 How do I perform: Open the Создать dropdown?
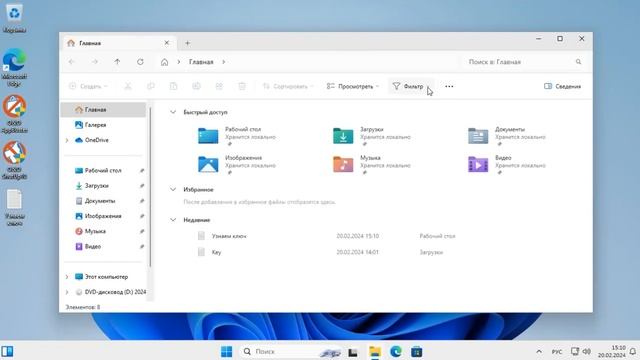pos(88,86)
